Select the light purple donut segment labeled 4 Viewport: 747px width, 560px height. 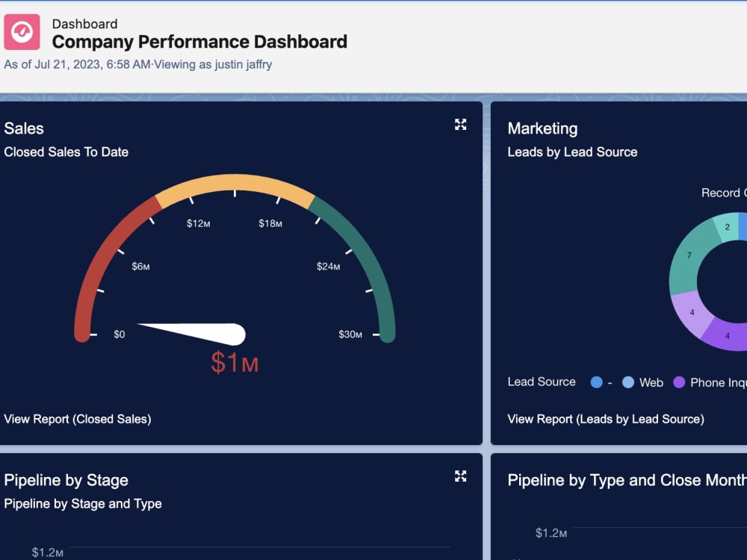pos(692,314)
